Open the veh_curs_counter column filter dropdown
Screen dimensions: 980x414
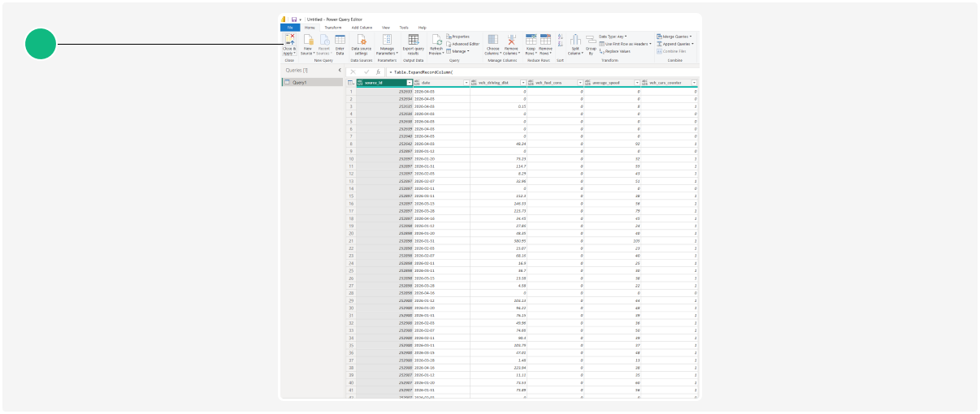click(694, 83)
